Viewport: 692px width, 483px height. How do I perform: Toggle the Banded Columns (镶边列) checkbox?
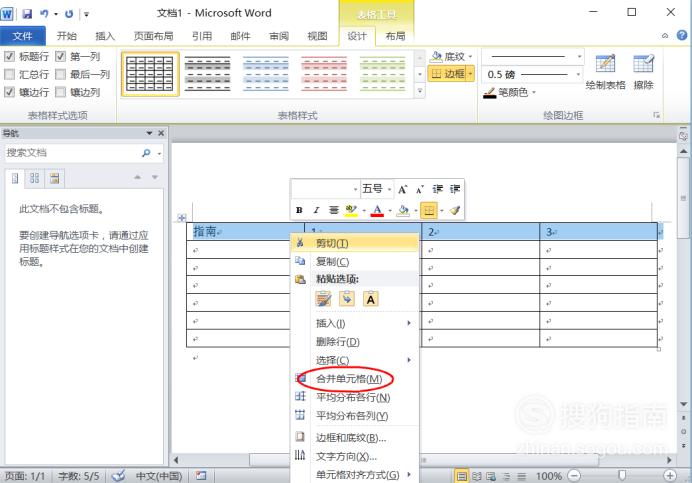point(60,92)
